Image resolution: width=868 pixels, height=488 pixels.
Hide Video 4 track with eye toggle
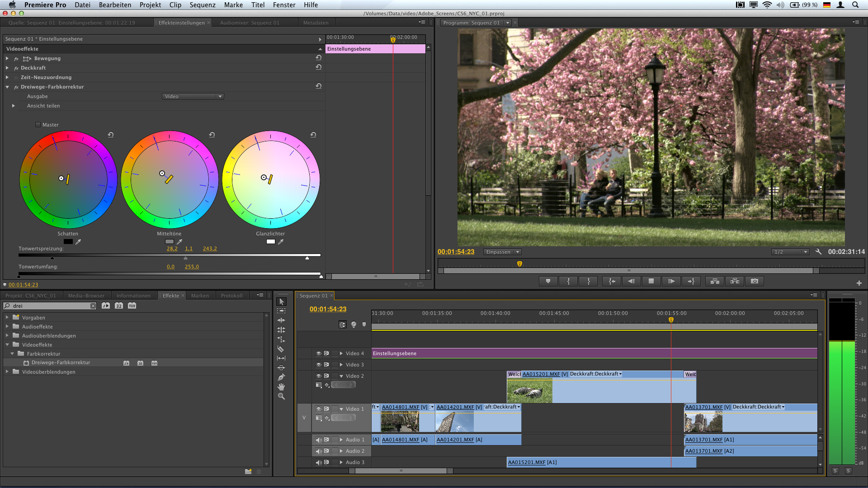click(x=318, y=353)
